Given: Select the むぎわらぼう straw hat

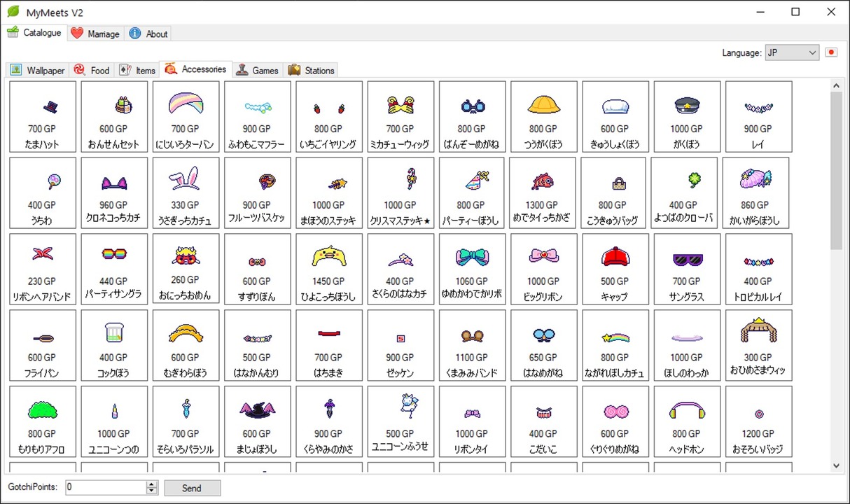Looking at the screenshot, I should 186,345.
